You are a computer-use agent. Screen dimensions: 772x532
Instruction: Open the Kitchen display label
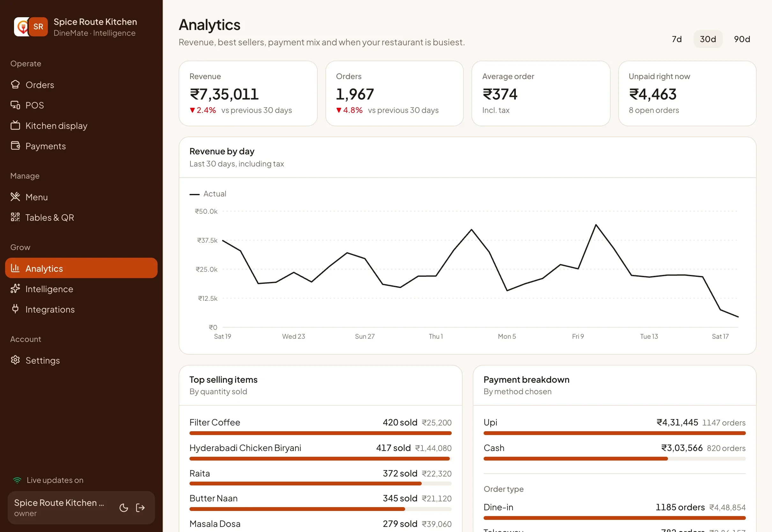[x=56, y=126]
